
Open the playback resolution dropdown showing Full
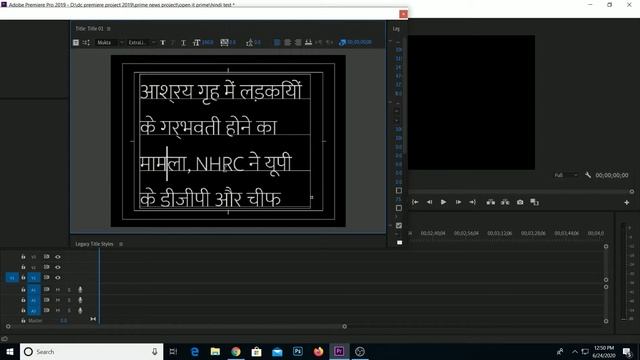[566, 175]
